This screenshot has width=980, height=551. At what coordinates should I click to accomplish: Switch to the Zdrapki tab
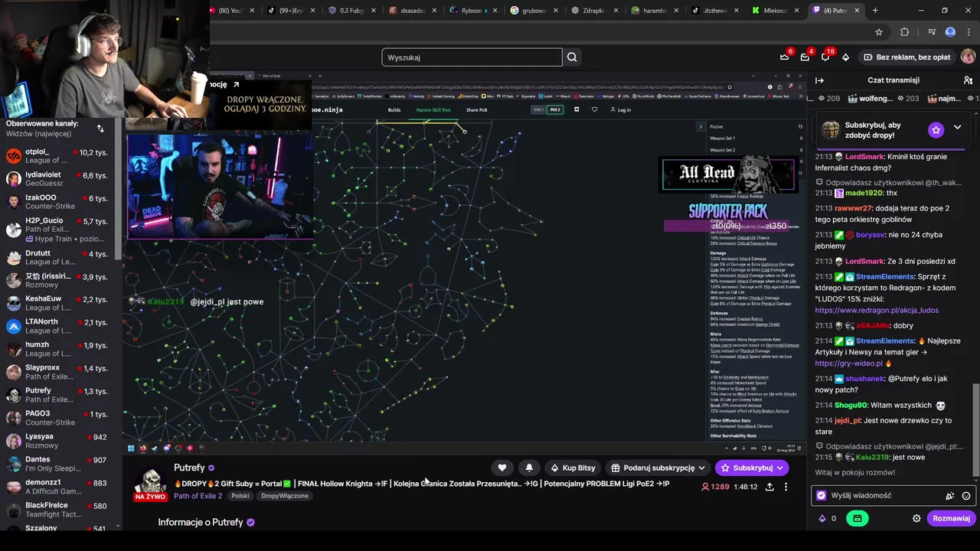point(594,11)
